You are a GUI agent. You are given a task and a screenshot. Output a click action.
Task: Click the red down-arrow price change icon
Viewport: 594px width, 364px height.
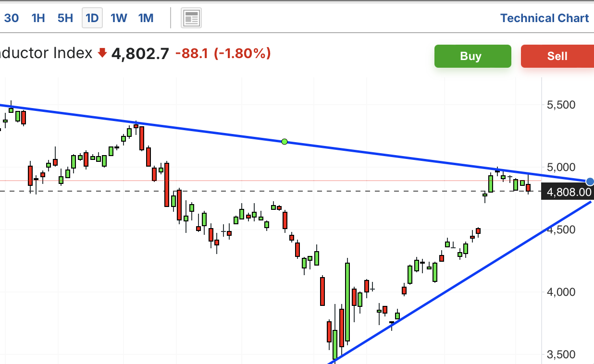[x=101, y=53]
